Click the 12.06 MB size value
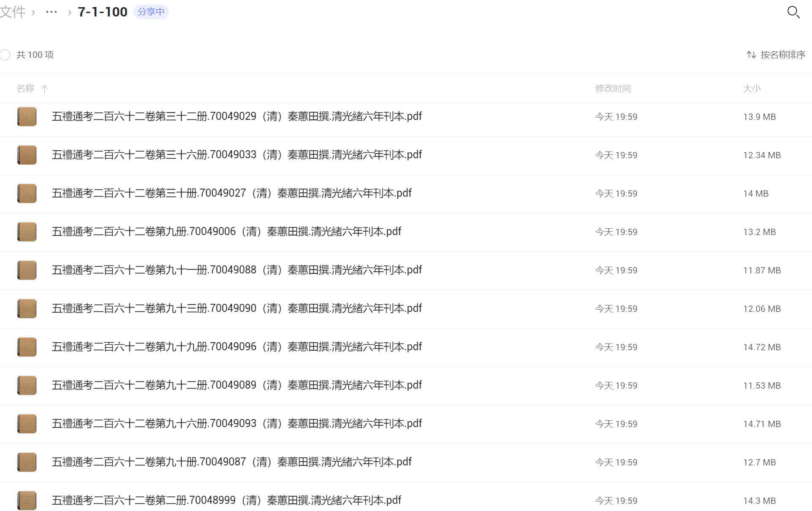812x511 pixels. [762, 309]
